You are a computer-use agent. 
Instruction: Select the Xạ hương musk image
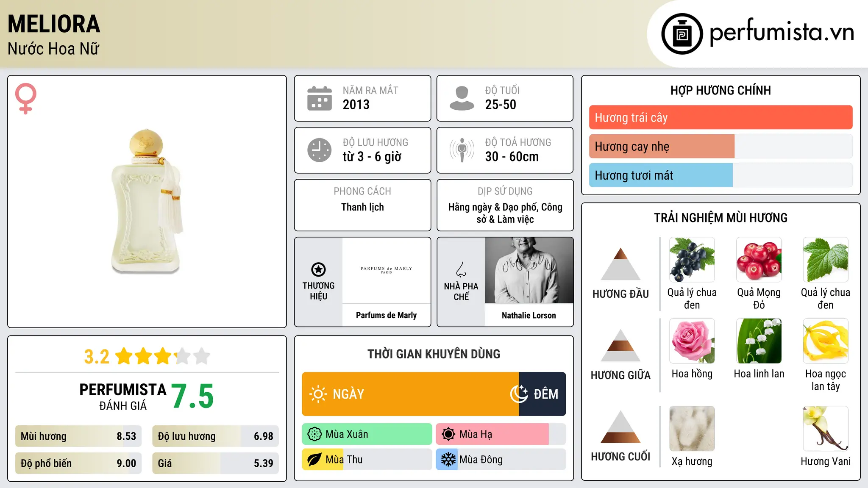pos(692,429)
